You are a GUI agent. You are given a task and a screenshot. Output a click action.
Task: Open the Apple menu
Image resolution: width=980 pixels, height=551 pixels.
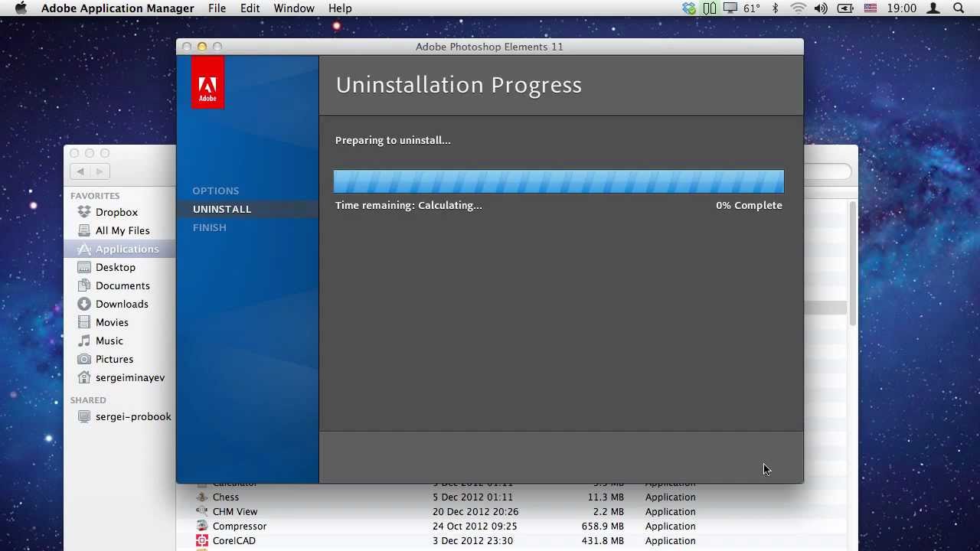pos(21,8)
